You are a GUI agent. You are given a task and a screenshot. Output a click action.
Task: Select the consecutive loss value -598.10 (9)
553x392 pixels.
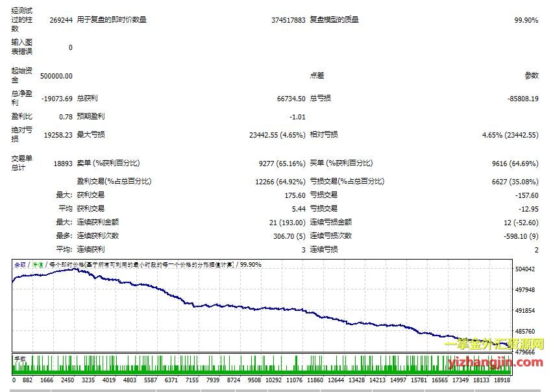(521, 236)
